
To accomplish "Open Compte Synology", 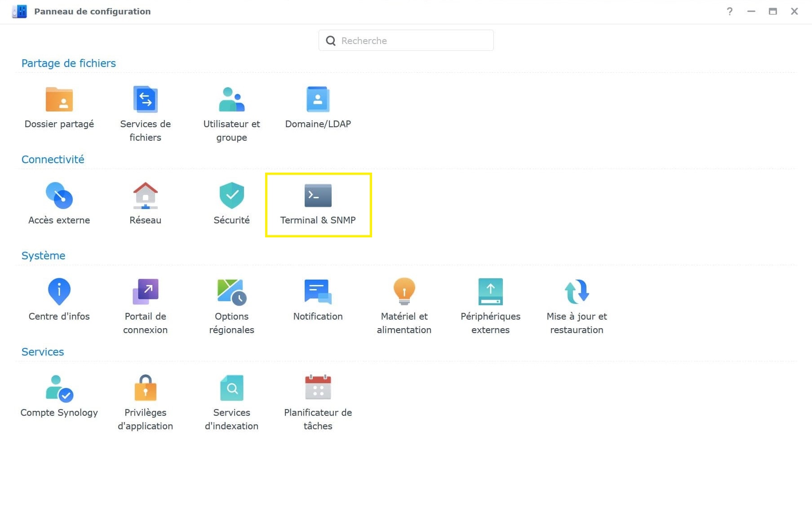I will pyautogui.click(x=59, y=388).
